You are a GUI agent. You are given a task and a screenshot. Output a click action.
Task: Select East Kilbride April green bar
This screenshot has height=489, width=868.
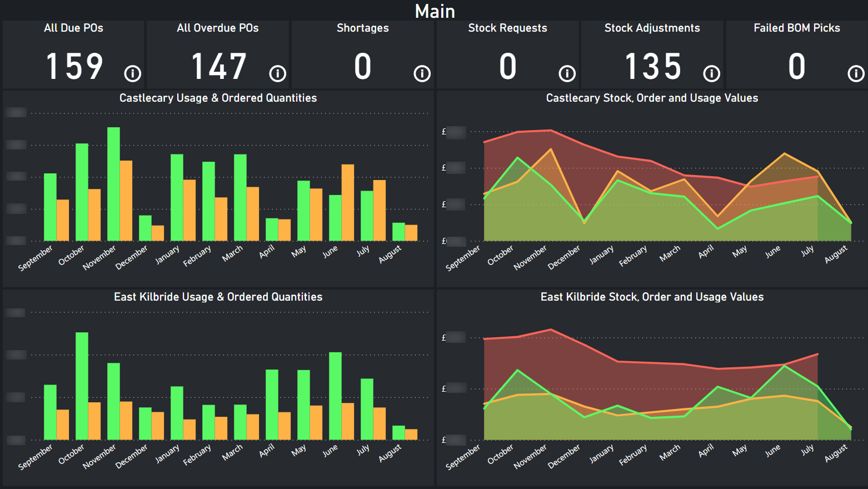pos(272,405)
